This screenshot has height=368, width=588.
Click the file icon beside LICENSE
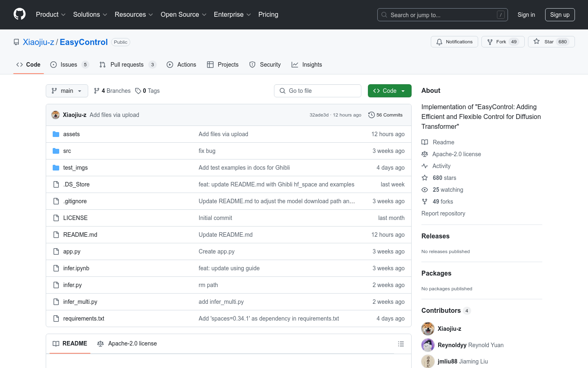pyautogui.click(x=56, y=218)
